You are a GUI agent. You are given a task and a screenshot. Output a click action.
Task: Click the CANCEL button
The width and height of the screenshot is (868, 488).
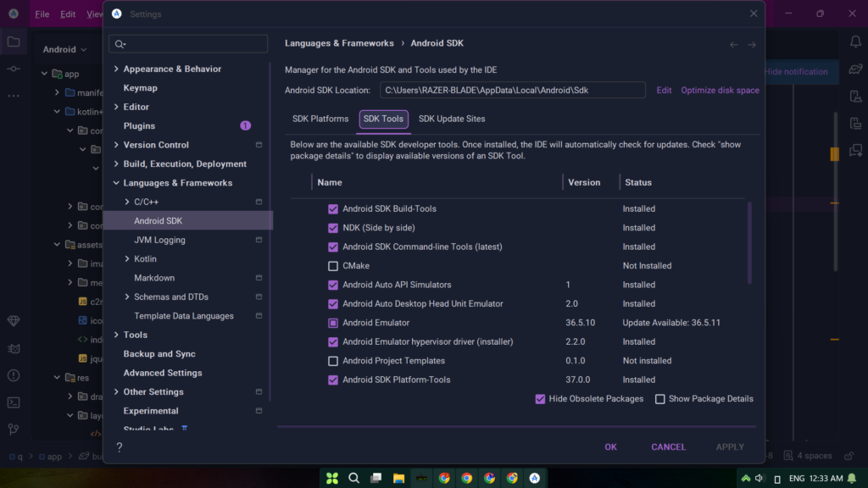668,447
